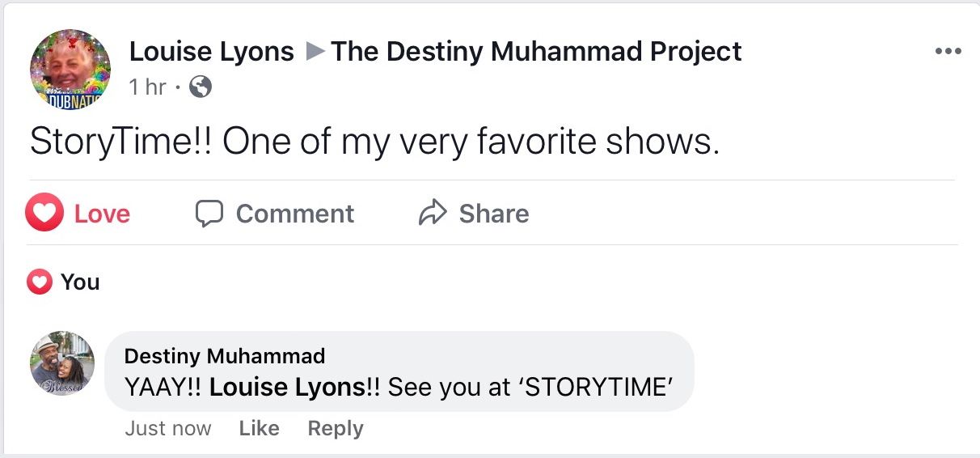Image resolution: width=980 pixels, height=458 pixels.
Task: Click the globe public audience icon
Action: (200, 87)
